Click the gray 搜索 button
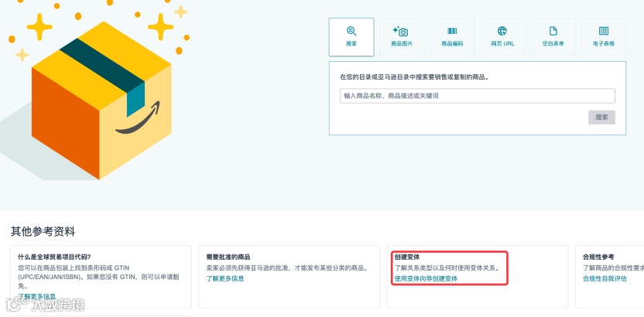Image resolution: width=644 pixels, height=317 pixels. [x=601, y=118]
